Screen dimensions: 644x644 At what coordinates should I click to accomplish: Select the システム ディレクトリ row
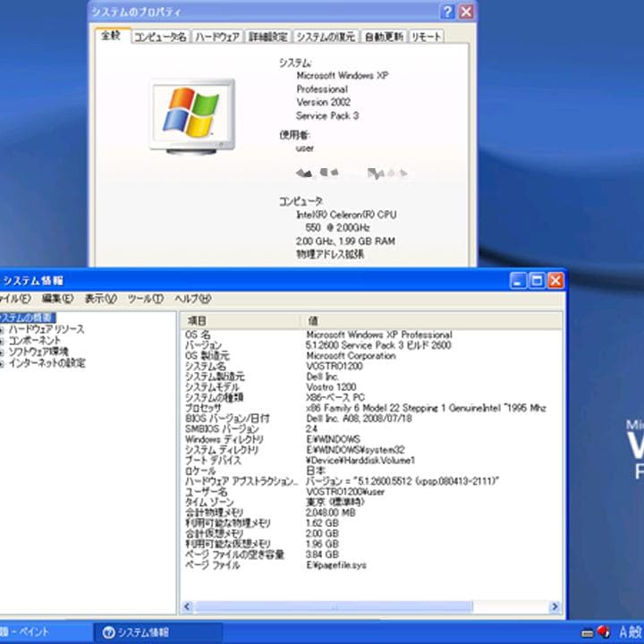click(x=371, y=450)
